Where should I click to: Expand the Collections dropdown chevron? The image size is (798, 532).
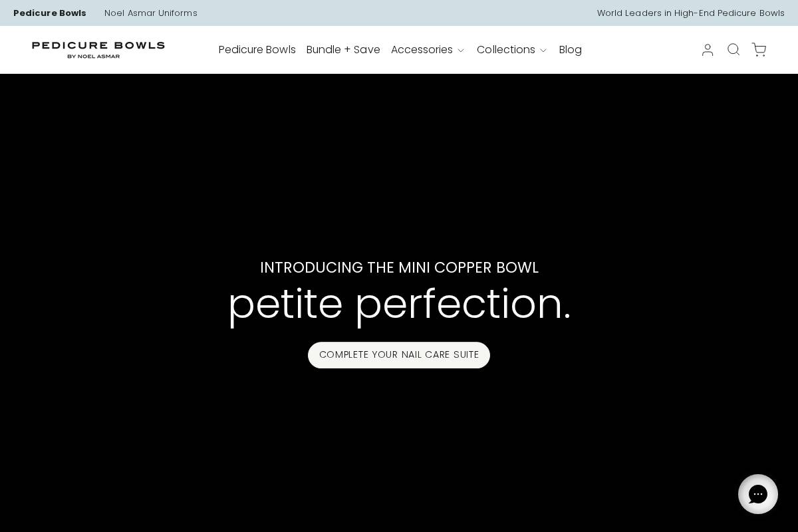[x=543, y=51]
